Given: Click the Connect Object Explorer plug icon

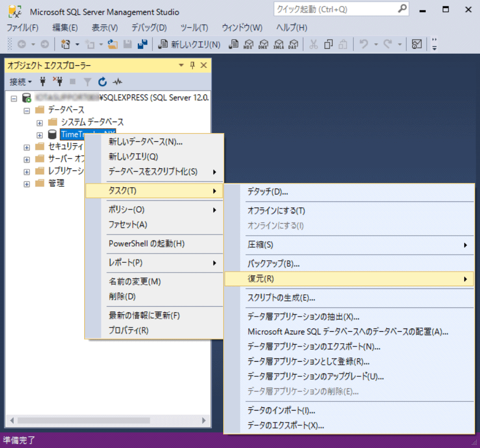Looking at the screenshot, I should pos(43,82).
